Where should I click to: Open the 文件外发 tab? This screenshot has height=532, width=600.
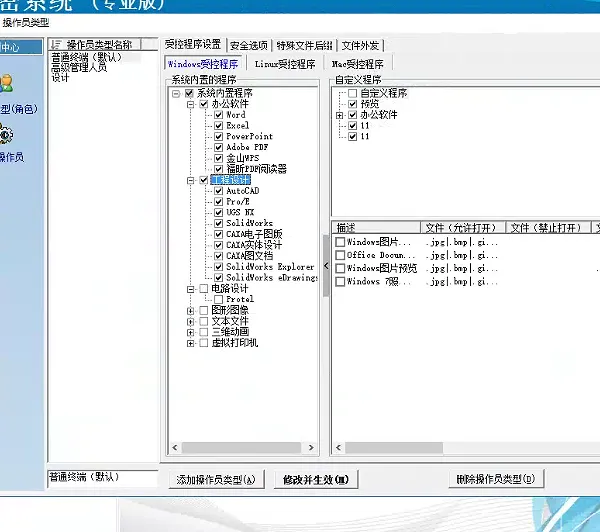click(360, 46)
